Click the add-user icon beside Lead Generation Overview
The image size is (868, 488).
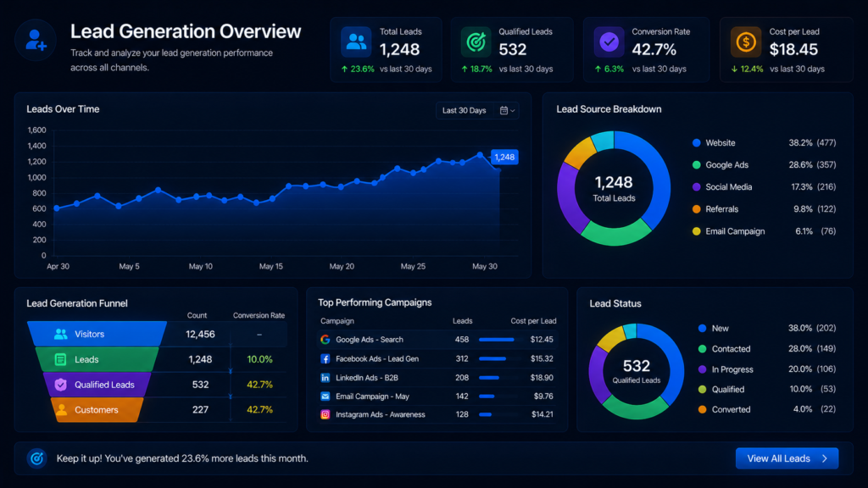point(36,41)
